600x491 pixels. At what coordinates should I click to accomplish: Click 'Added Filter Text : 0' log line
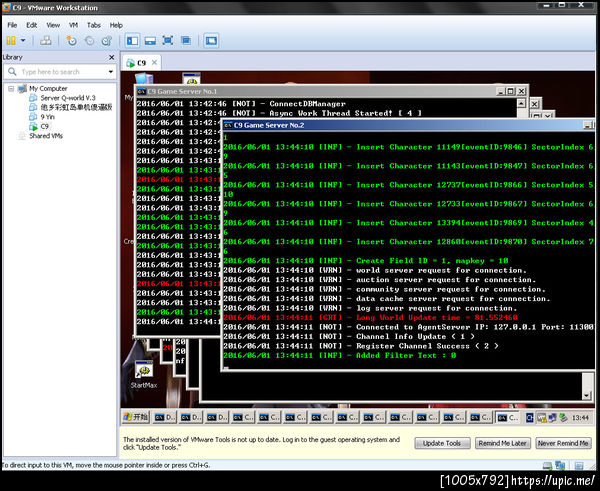[x=340, y=356]
